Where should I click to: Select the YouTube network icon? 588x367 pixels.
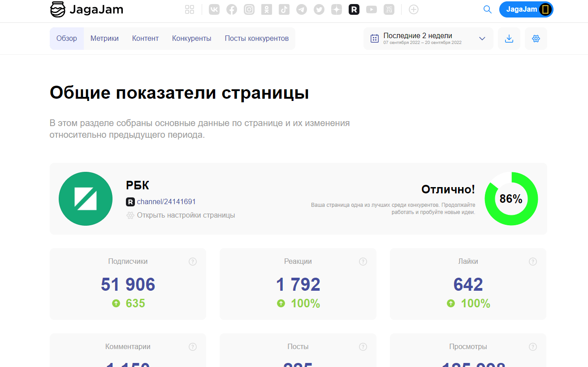coord(372,9)
